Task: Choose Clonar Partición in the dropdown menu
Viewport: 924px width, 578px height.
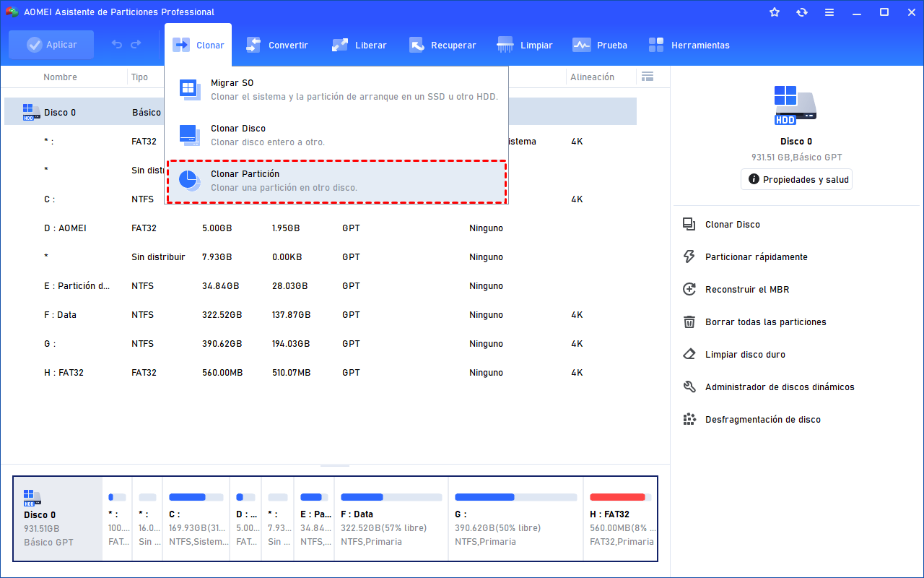Action: [336, 181]
